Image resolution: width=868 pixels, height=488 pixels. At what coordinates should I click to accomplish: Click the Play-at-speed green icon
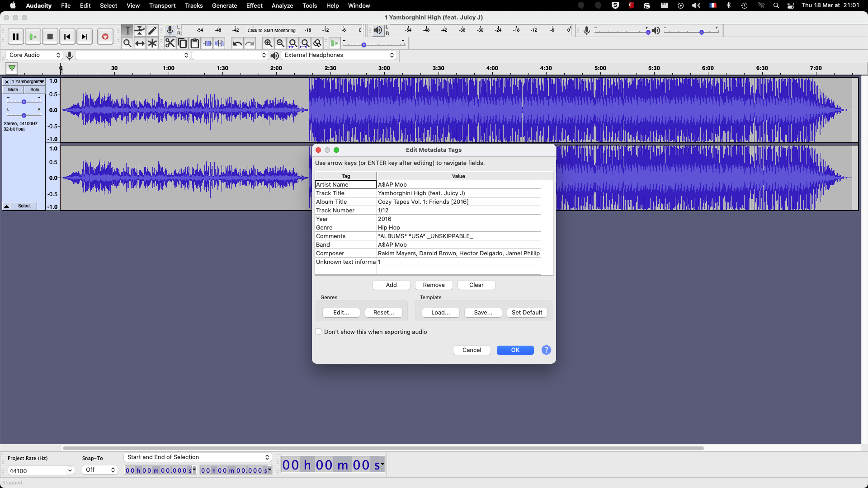335,43
